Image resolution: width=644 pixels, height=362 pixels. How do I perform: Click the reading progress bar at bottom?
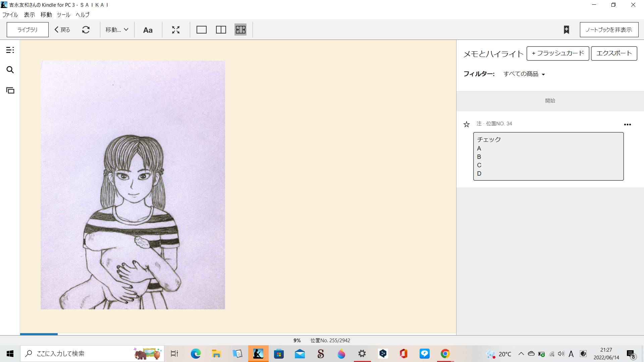[238, 334]
